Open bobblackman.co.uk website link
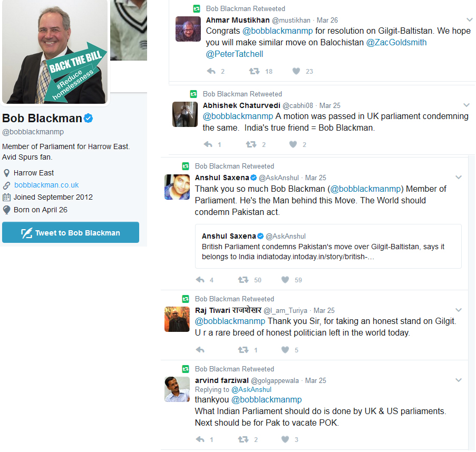Screen dimensions: 476x452 (46, 185)
